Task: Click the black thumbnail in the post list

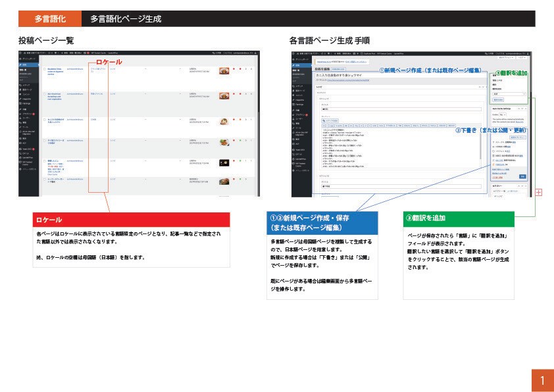Action: [224, 163]
